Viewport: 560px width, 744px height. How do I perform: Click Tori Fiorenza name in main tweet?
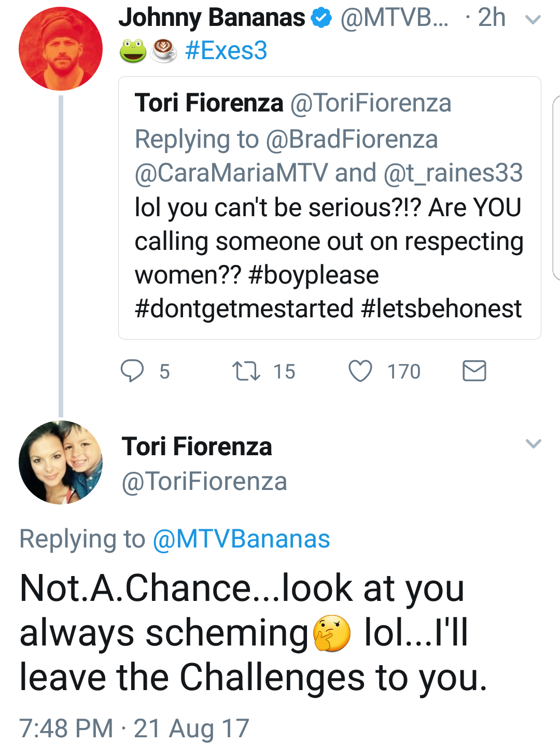197,446
